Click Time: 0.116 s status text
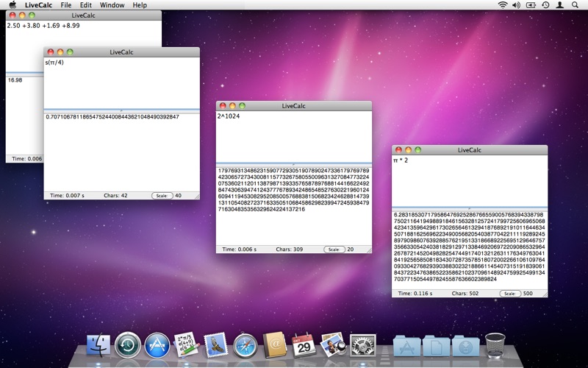This screenshot has width=588, height=368. pos(415,294)
